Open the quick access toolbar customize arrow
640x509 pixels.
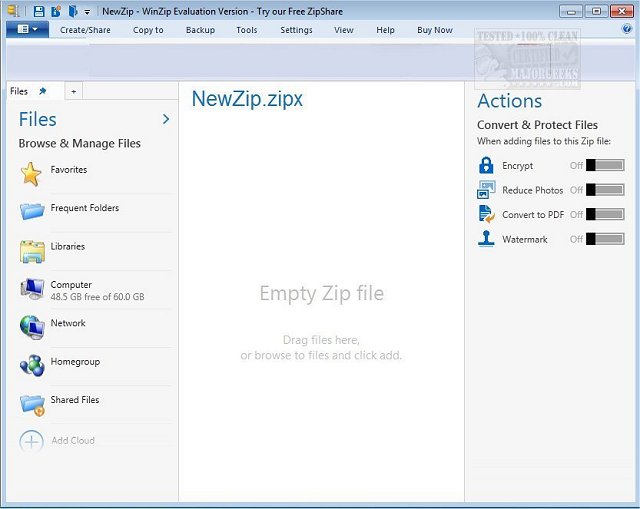tap(87, 12)
